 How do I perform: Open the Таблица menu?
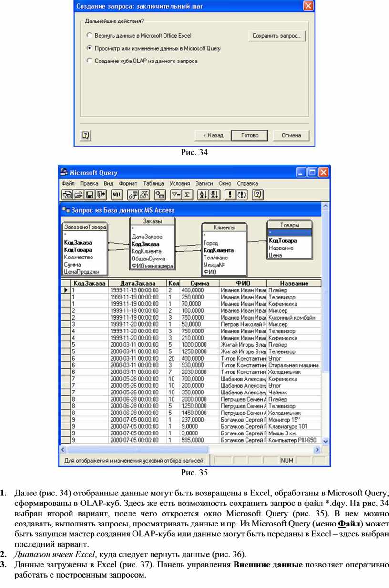pos(154,183)
